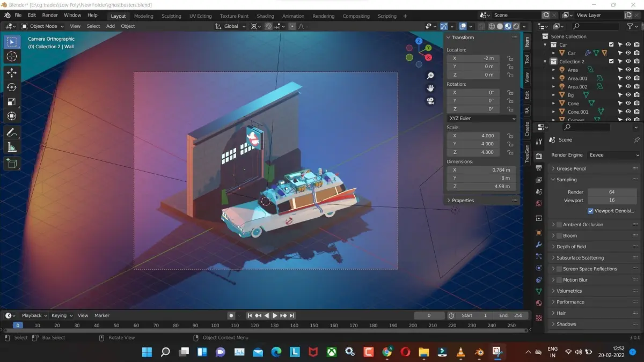Open the Render menu

[49, 15]
